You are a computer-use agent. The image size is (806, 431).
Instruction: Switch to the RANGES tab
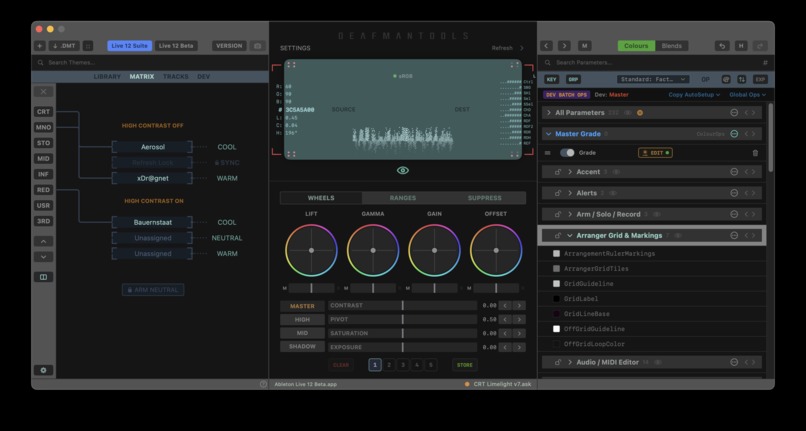click(402, 198)
